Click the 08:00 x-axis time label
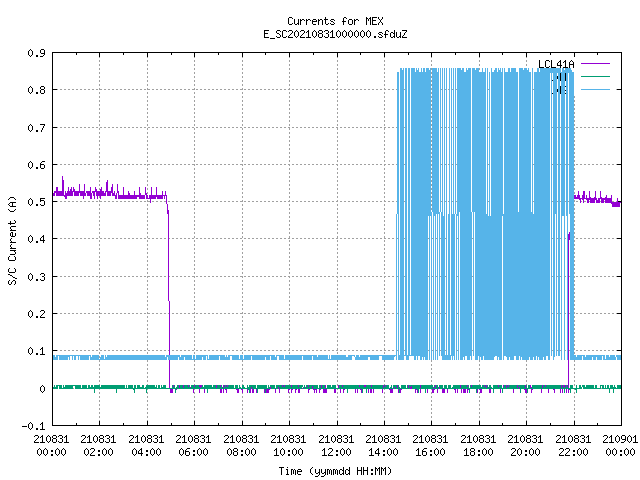Screen dimensions: 640x480 pos(242,452)
